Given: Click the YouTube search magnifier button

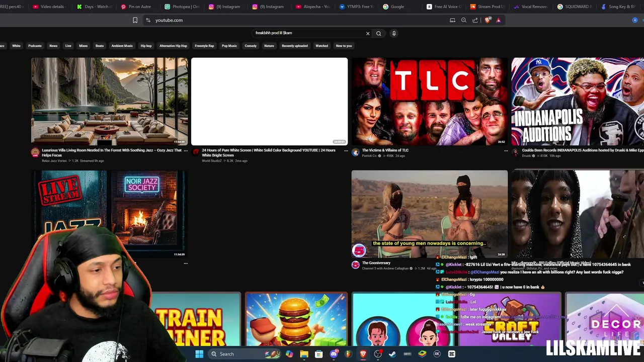Looking at the screenshot, I should click(x=379, y=33).
